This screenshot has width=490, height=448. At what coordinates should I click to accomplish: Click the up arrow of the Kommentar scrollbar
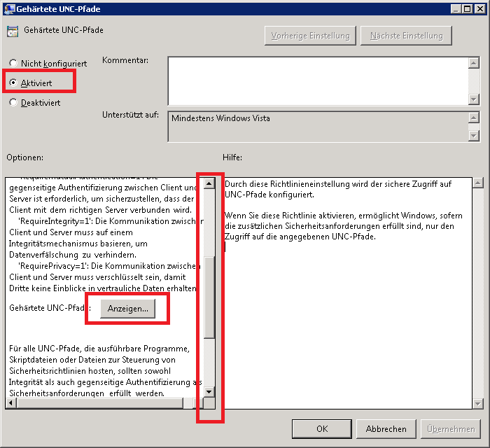(474, 63)
